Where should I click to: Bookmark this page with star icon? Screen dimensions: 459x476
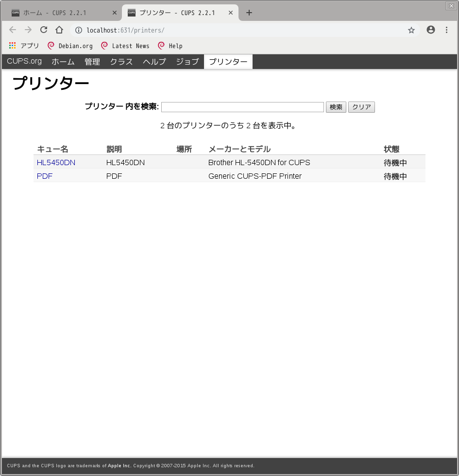(x=411, y=30)
